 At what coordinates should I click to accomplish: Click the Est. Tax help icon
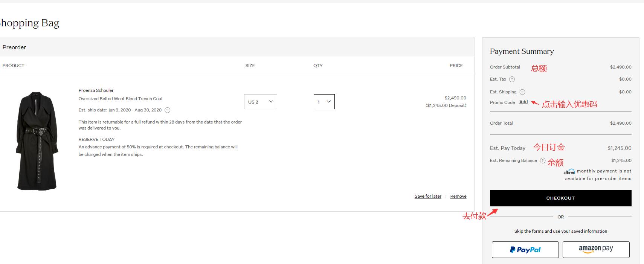point(512,79)
